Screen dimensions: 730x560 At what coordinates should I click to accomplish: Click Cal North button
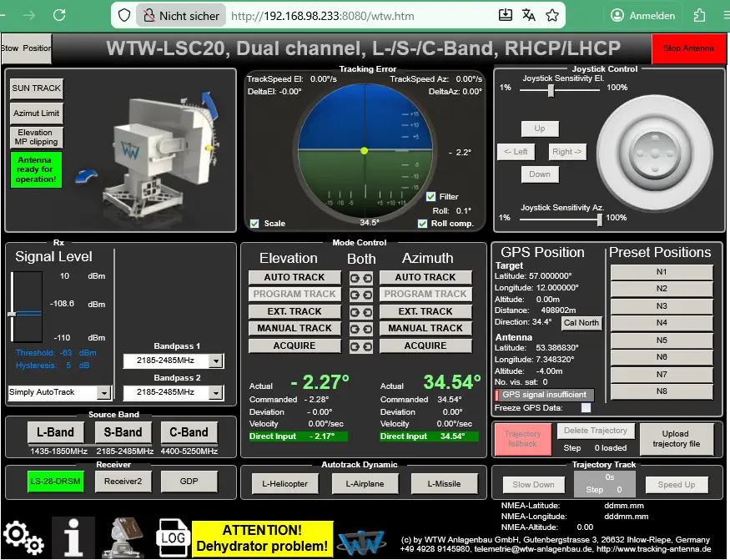pyautogui.click(x=581, y=323)
